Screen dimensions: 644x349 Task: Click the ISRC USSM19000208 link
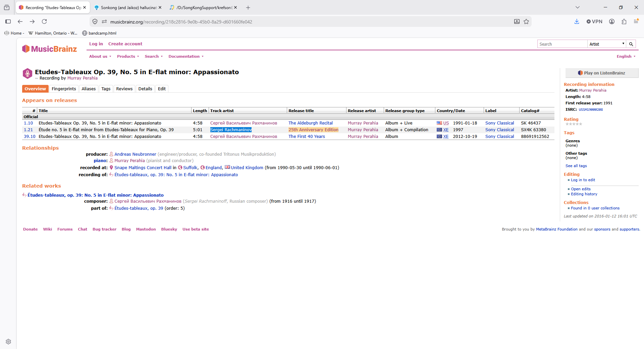591,109
